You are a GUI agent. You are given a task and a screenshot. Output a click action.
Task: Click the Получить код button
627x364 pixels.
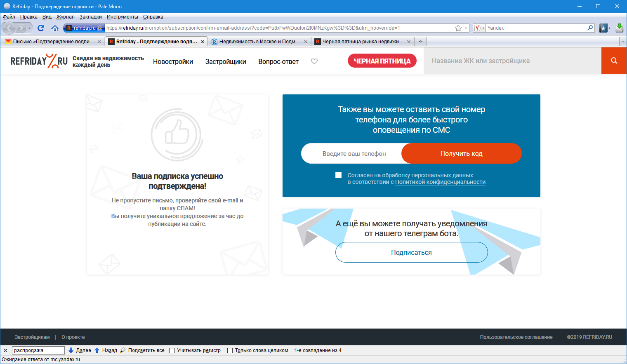[462, 153]
